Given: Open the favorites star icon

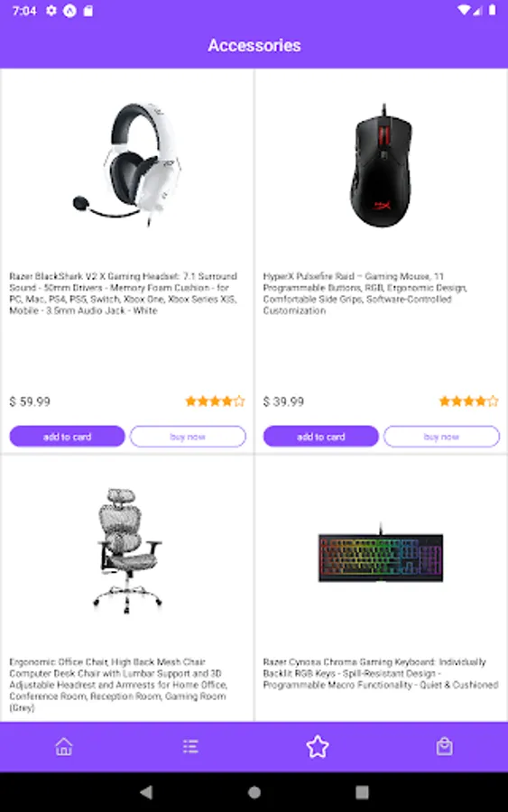Looking at the screenshot, I should tap(318, 746).
